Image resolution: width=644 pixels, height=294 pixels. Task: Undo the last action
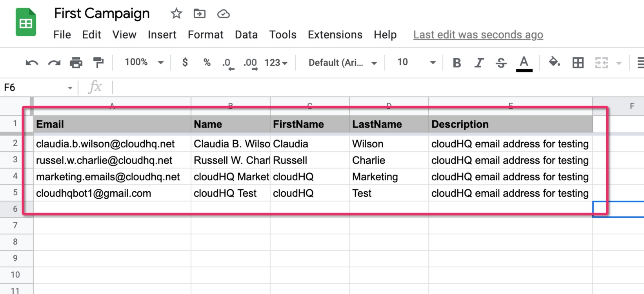[x=32, y=63]
